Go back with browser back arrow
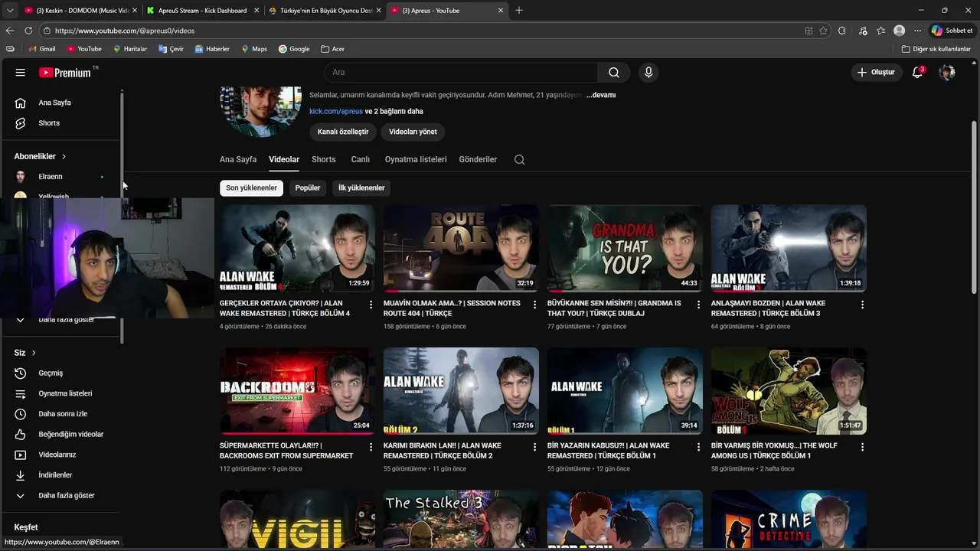 [x=10, y=31]
